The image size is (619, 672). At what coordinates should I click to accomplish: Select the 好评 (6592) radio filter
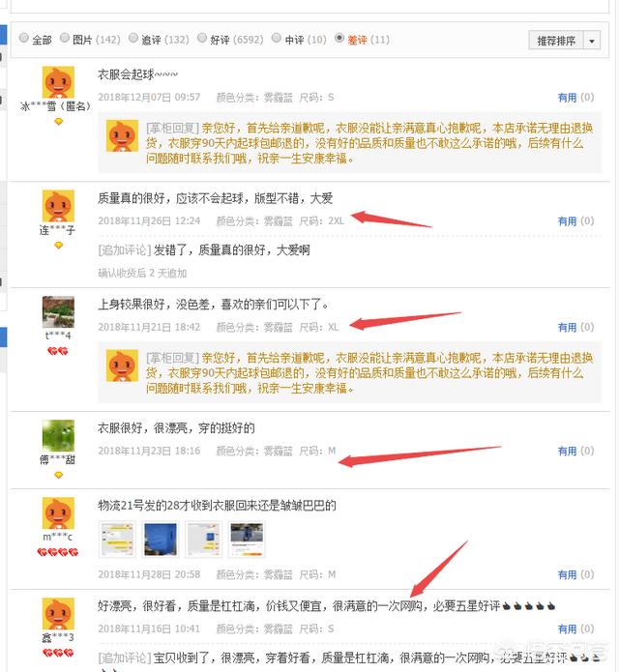tap(202, 38)
